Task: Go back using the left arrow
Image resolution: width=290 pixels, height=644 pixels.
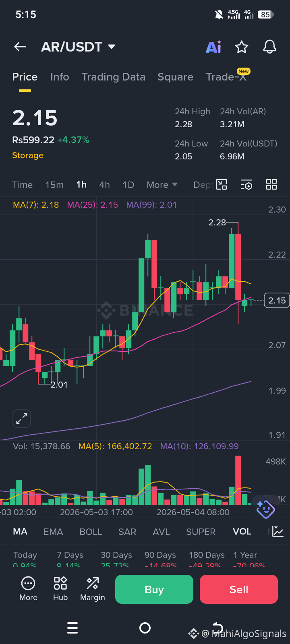Action: click(20, 47)
